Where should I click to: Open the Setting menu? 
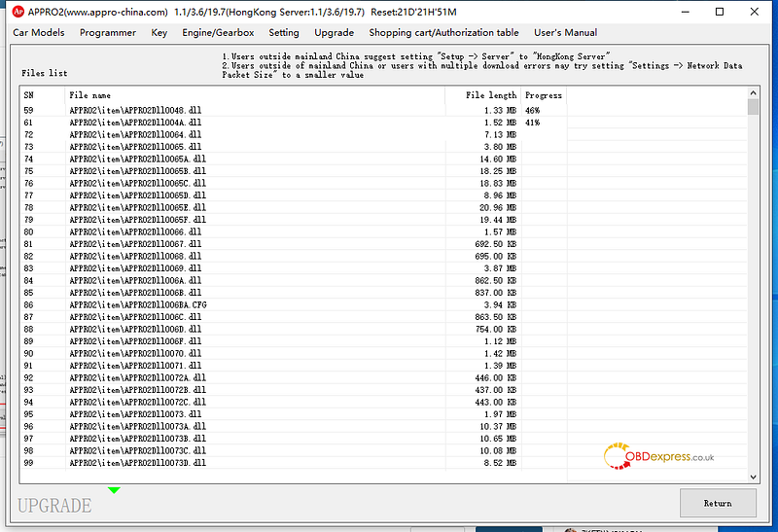click(284, 33)
